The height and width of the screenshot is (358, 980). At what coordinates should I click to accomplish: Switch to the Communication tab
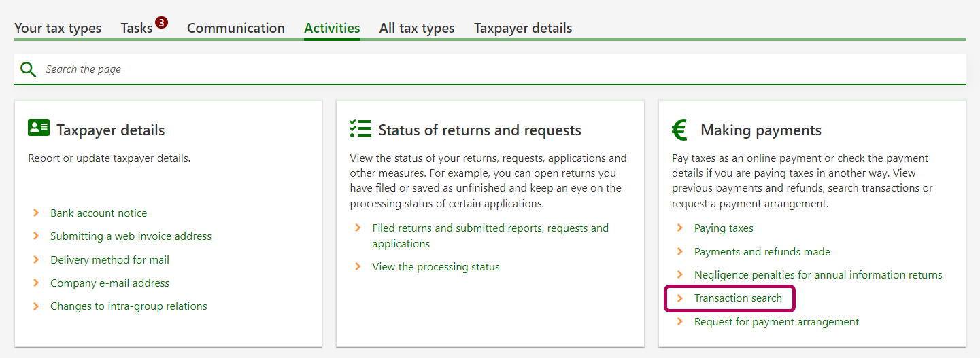coord(235,28)
